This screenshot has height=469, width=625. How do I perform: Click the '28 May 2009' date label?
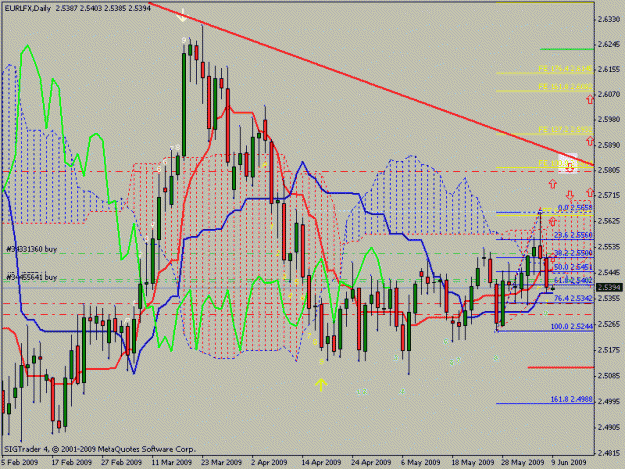click(x=522, y=462)
